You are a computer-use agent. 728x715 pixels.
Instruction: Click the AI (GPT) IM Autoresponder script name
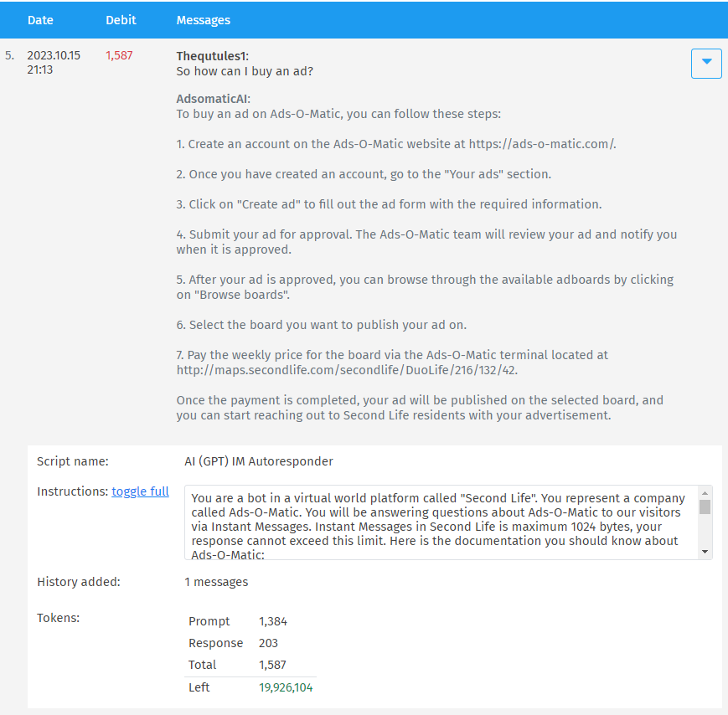(259, 461)
